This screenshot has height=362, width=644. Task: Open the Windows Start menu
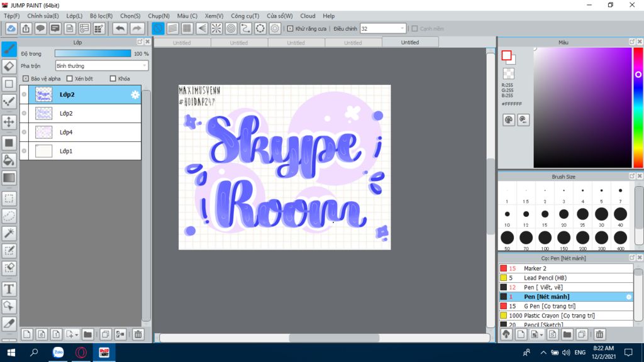coord(11,353)
